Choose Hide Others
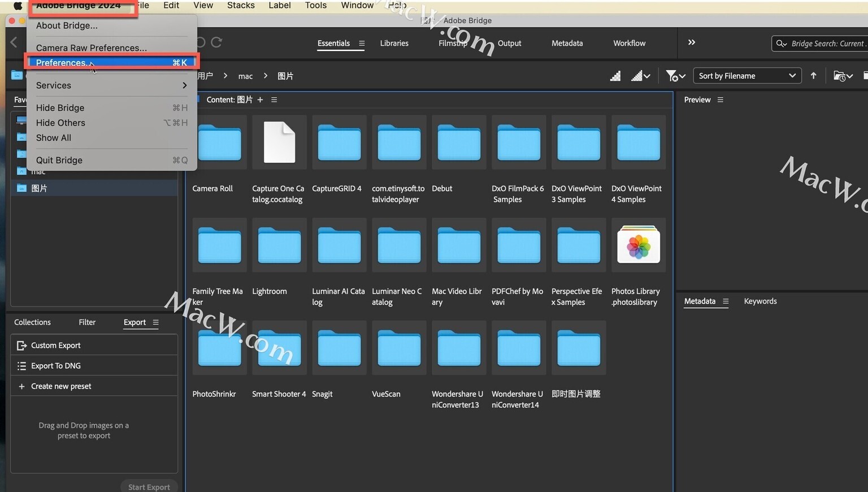 point(111,123)
